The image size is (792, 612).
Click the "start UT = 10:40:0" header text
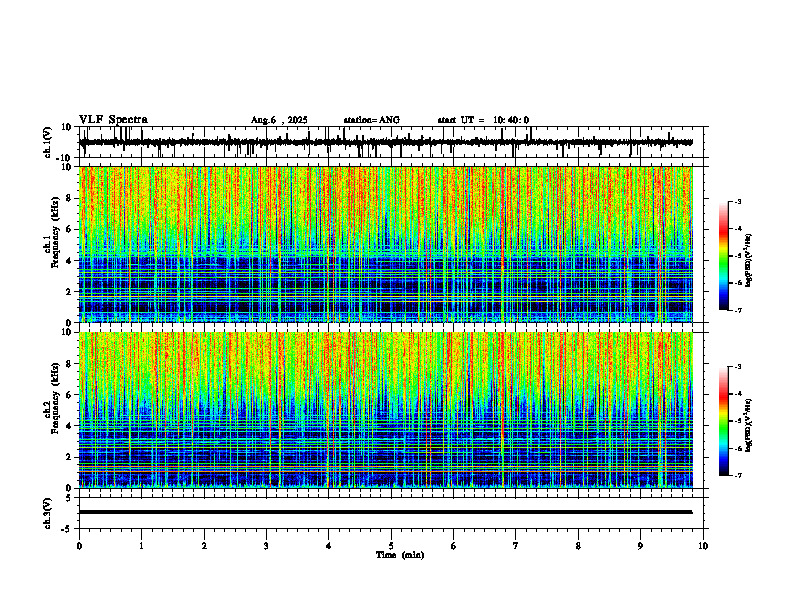click(483, 120)
